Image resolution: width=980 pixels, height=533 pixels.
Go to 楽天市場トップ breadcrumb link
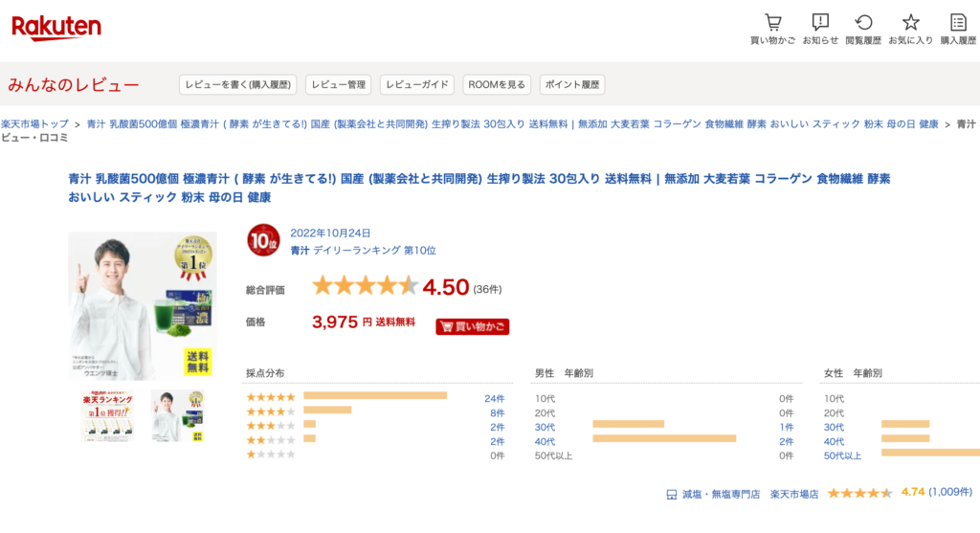pyautogui.click(x=35, y=124)
